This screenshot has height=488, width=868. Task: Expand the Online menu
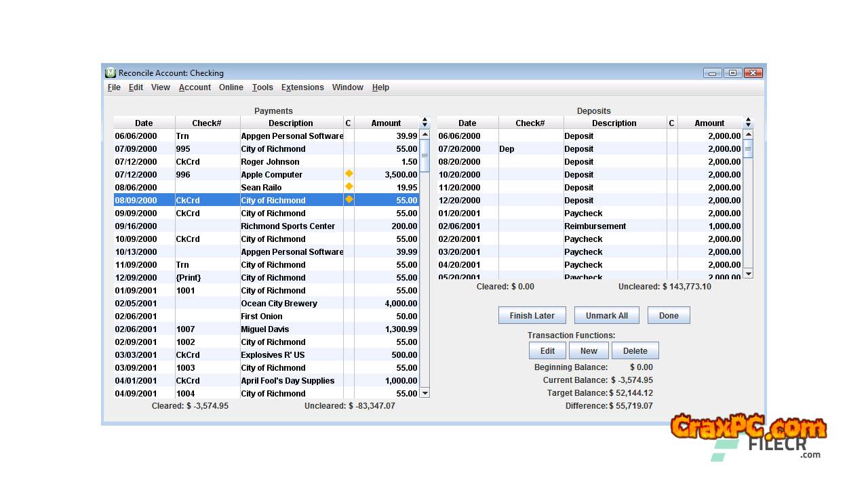click(231, 87)
